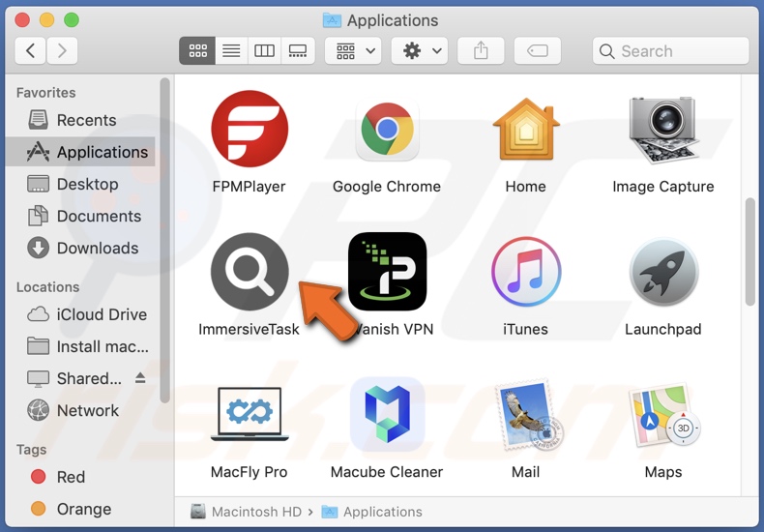Image resolution: width=764 pixels, height=532 pixels.
Task: Eject the Shared... volume
Action: (x=140, y=377)
